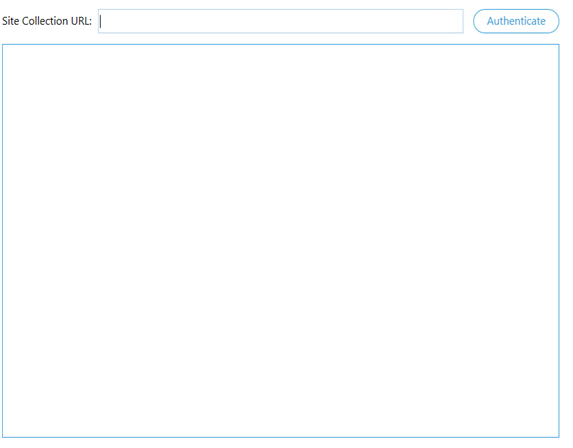The width and height of the screenshot is (573, 448).
Task: Submit the site URL via Authenticate
Action: 516,21
